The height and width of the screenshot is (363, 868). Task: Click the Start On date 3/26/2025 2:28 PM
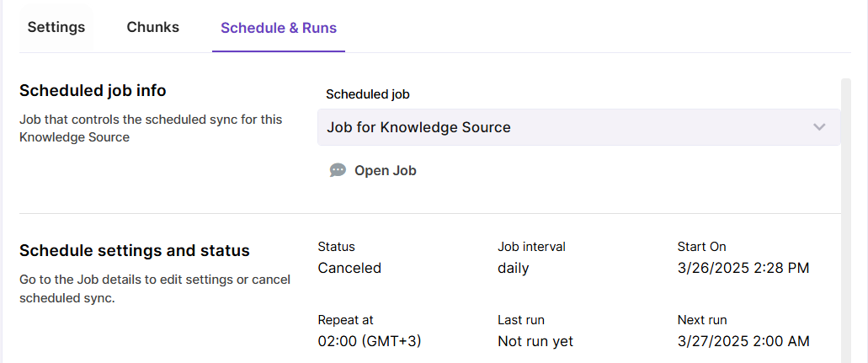tap(743, 268)
